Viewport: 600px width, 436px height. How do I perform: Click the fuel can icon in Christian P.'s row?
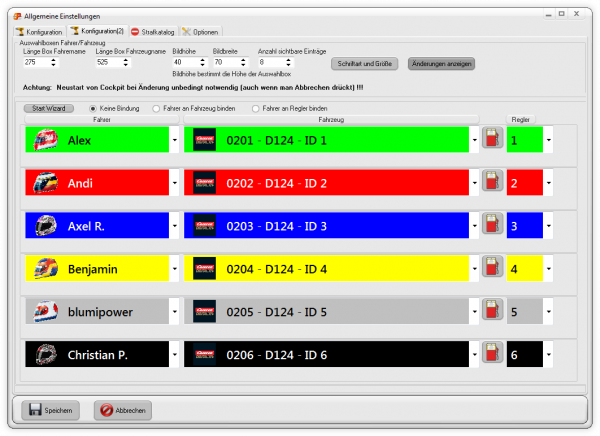491,354
